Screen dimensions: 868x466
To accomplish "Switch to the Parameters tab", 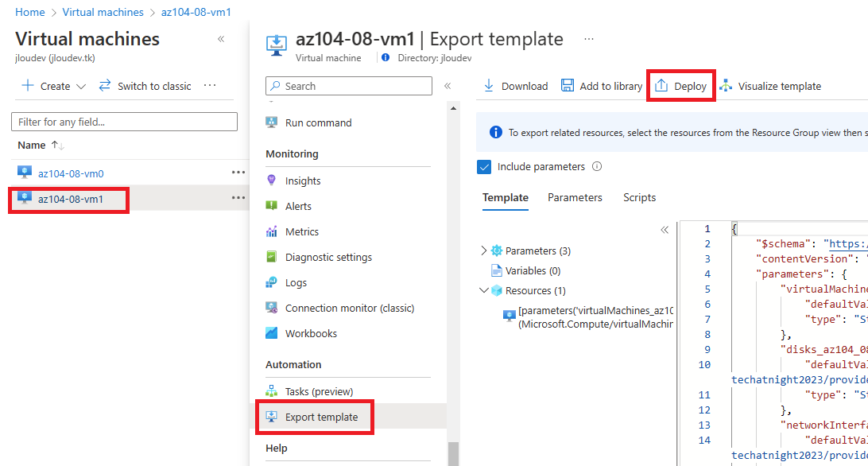I will 575,198.
